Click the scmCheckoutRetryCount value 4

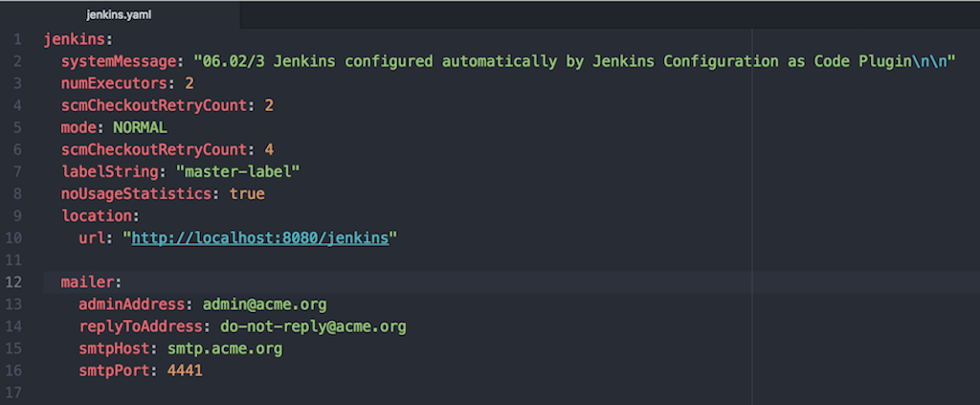269,150
